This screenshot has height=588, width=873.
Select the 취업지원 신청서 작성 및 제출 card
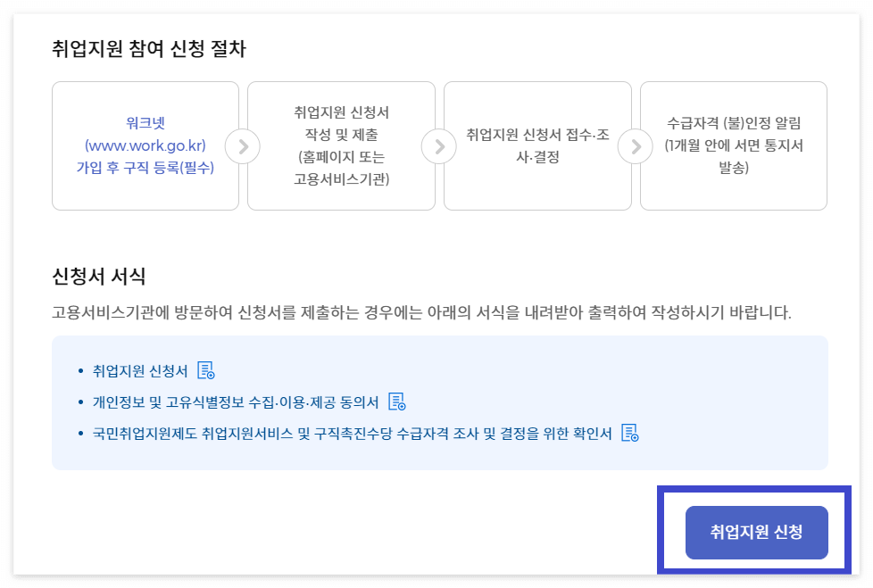[340, 145]
